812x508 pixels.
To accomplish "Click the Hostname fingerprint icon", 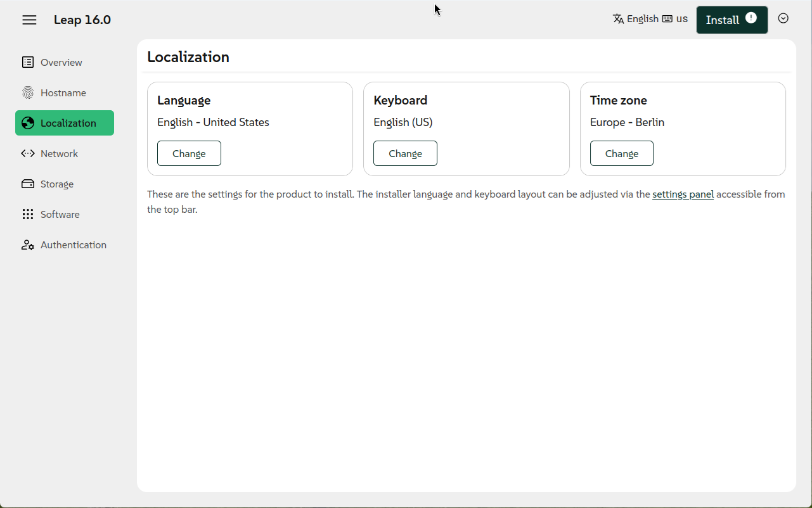I will [x=27, y=93].
